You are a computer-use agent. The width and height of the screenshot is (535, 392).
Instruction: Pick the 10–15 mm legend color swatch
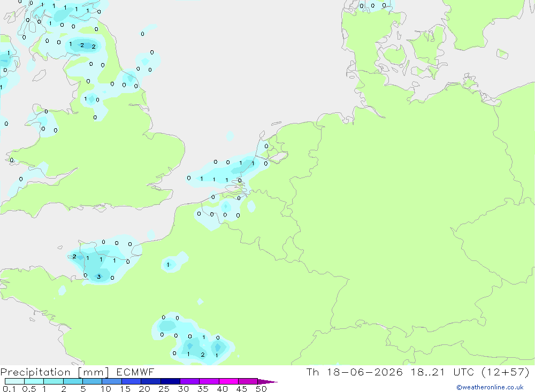tap(112, 381)
